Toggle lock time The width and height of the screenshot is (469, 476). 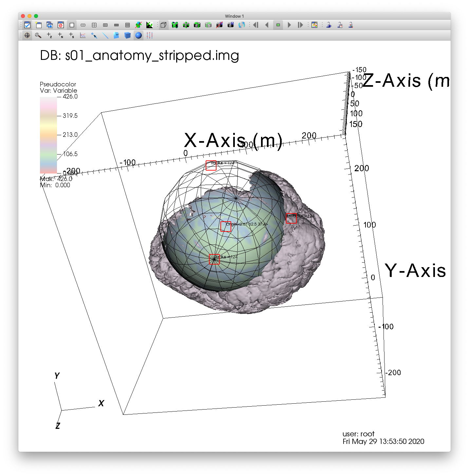tap(340, 25)
